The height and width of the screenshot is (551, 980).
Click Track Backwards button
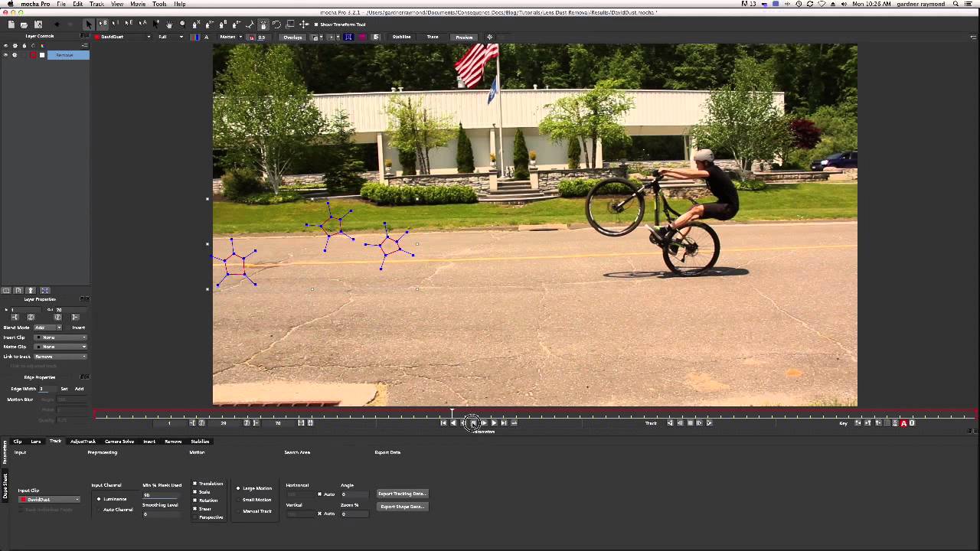pyautogui.click(x=670, y=422)
